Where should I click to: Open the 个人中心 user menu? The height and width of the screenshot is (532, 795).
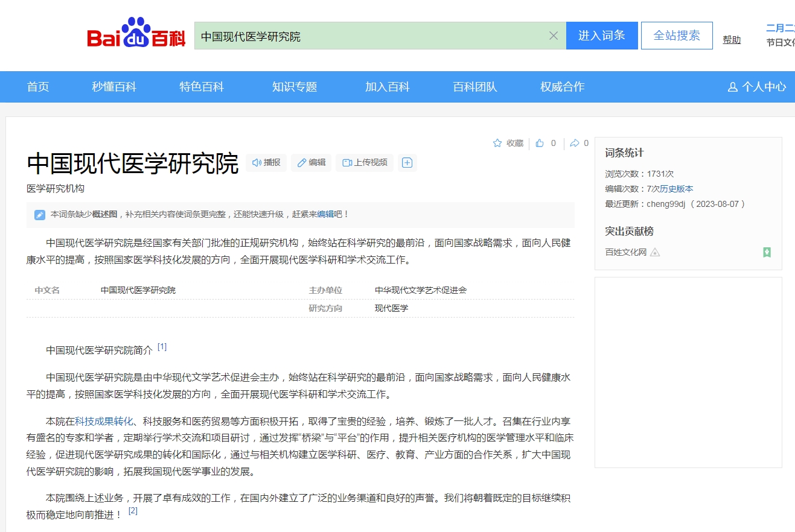(757, 87)
